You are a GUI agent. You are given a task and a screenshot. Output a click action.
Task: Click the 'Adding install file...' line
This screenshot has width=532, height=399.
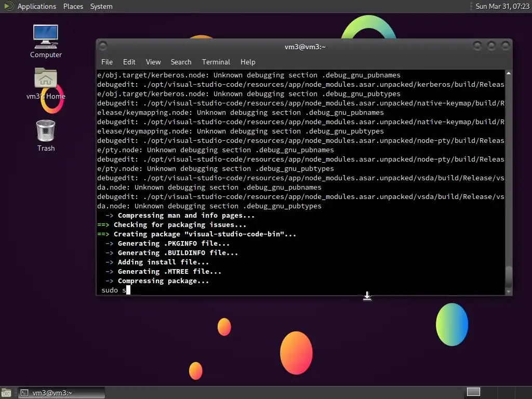point(157,262)
